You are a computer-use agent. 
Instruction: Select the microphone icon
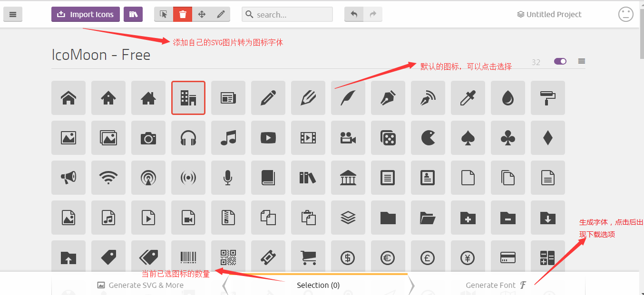point(228,178)
